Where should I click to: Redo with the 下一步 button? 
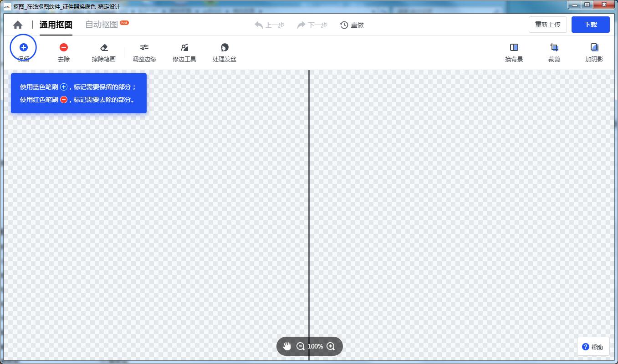[x=312, y=25]
